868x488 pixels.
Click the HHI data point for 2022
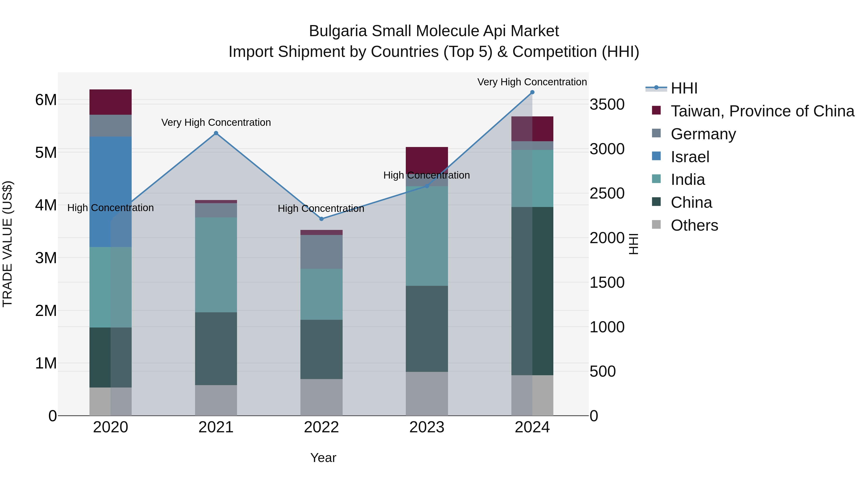coord(321,219)
